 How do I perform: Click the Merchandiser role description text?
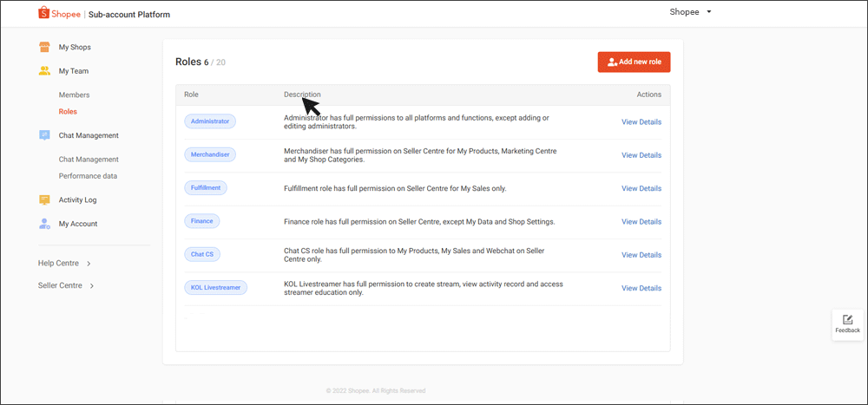click(x=421, y=155)
